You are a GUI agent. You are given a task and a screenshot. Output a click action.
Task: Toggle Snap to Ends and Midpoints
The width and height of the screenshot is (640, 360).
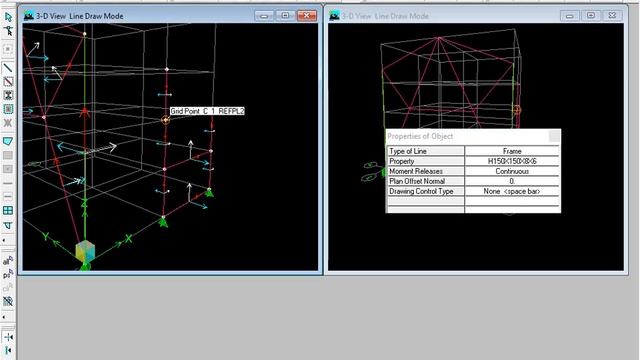(8, 351)
